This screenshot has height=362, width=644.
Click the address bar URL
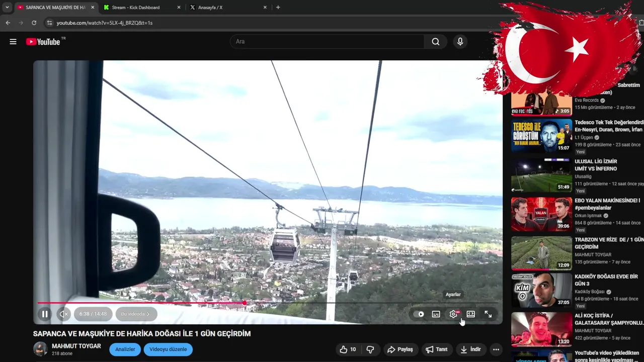pos(105,23)
